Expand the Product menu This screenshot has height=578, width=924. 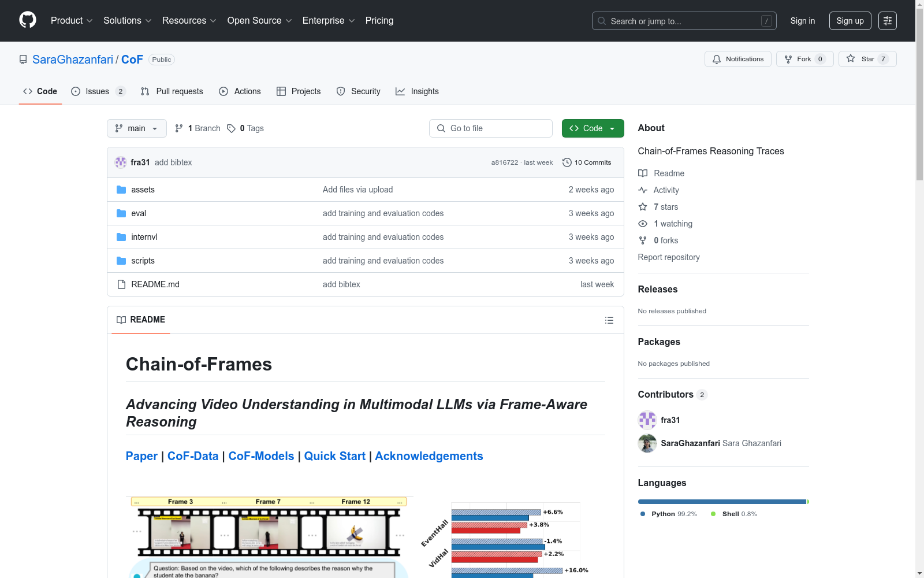coord(72,20)
